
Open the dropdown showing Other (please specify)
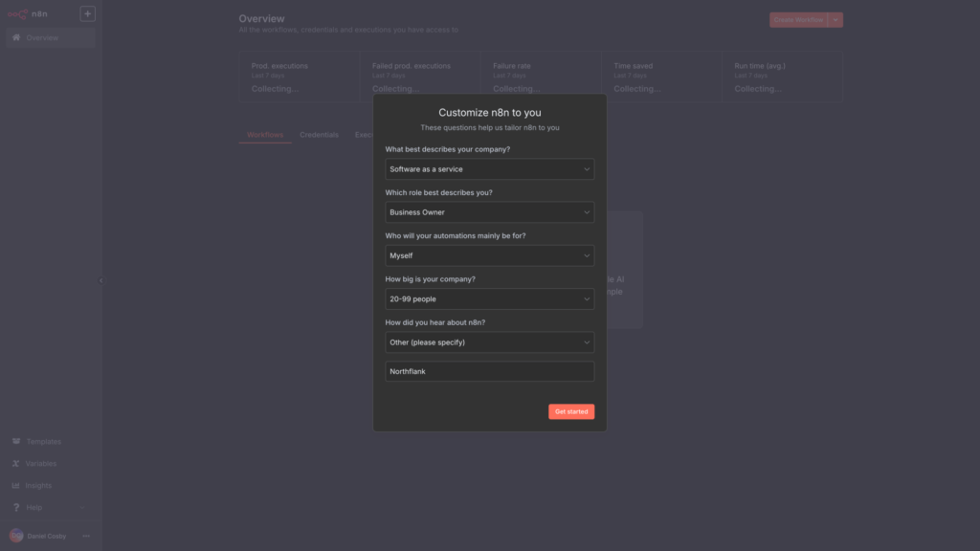(x=489, y=342)
